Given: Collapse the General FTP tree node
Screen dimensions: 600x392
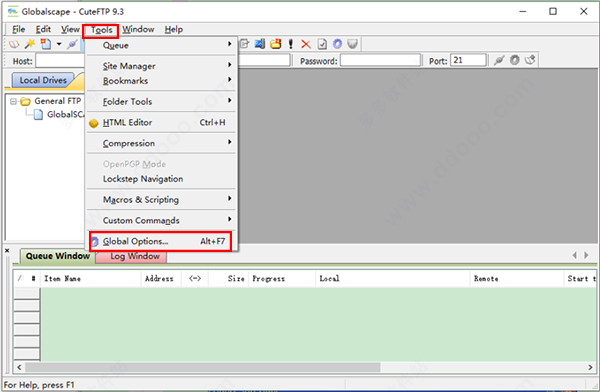Looking at the screenshot, I should pyautogui.click(x=14, y=101).
